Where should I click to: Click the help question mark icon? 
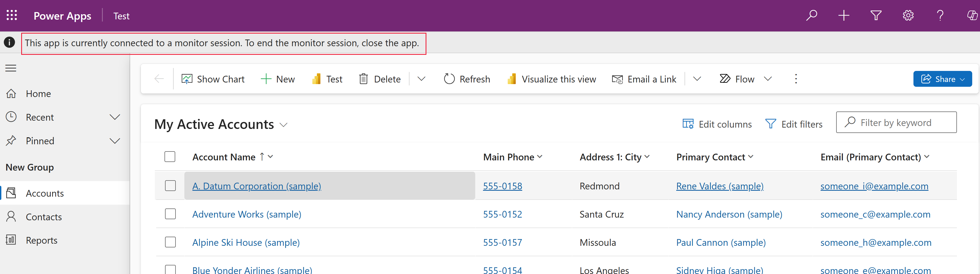940,15
